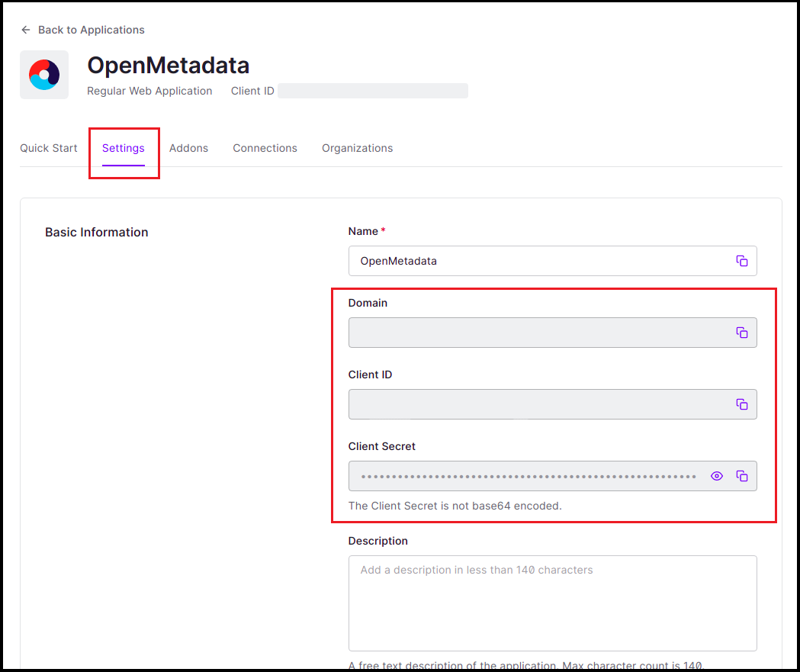Click inside the Name input field
This screenshot has height=672, width=800.
click(534, 261)
